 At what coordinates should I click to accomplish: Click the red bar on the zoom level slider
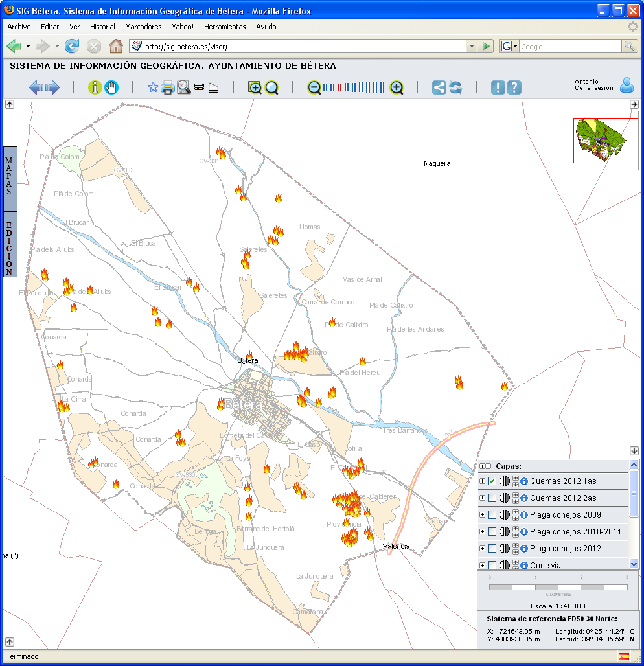point(339,87)
